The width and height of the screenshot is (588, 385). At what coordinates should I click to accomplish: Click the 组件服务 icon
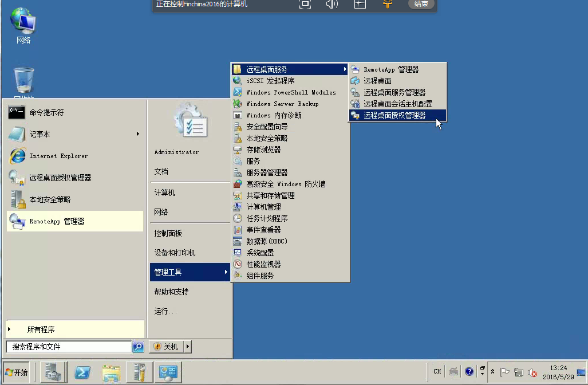238,276
